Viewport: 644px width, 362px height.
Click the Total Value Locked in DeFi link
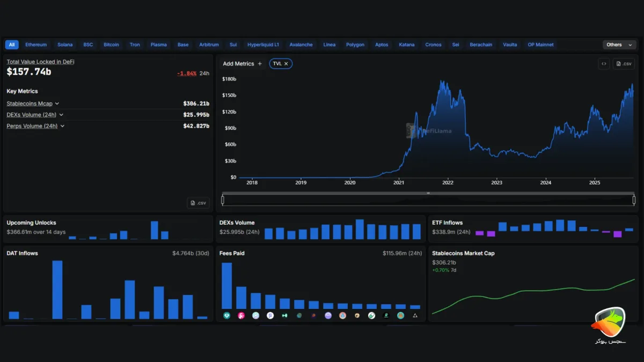[x=40, y=62]
